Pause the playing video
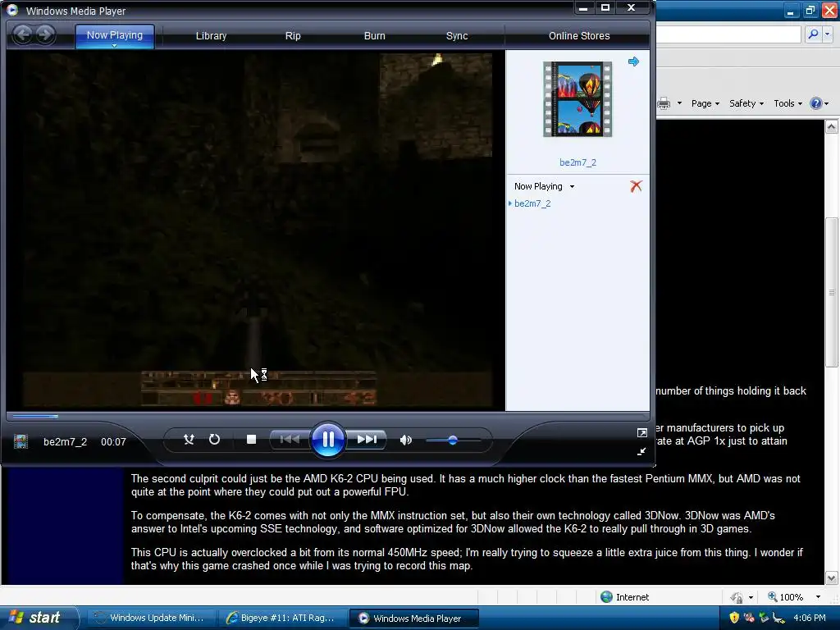Screen dimensions: 840x630 click(328, 440)
